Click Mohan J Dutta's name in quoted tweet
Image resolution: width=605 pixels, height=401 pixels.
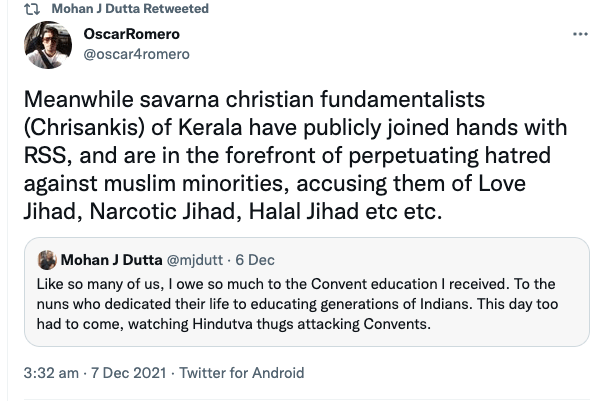107,260
